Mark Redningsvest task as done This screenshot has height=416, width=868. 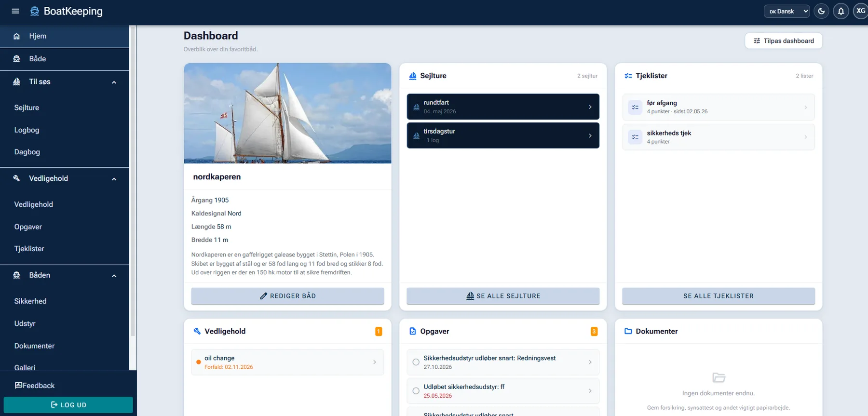[x=416, y=362]
